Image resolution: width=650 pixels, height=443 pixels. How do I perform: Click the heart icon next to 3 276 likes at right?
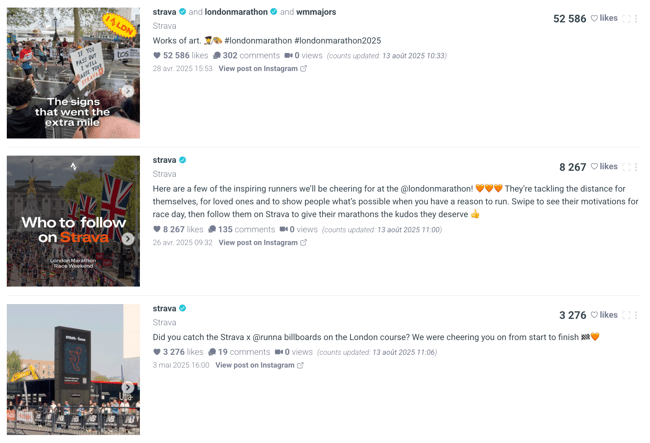click(x=594, y=315)
